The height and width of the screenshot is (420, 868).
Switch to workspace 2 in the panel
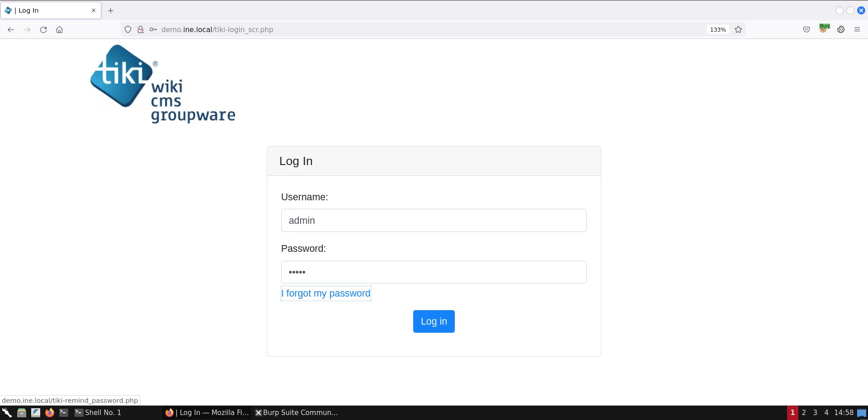(x=804, y=412)
